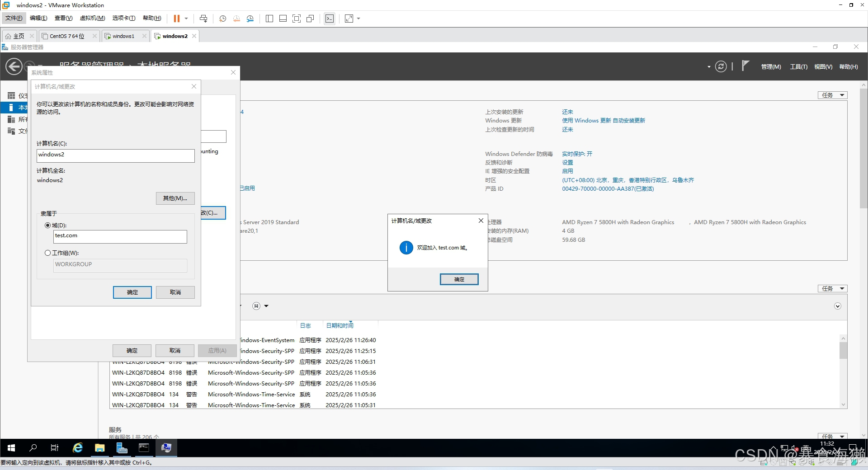868x470 pixels.
Task: Open the console view icon
Action: pos(330,19)
